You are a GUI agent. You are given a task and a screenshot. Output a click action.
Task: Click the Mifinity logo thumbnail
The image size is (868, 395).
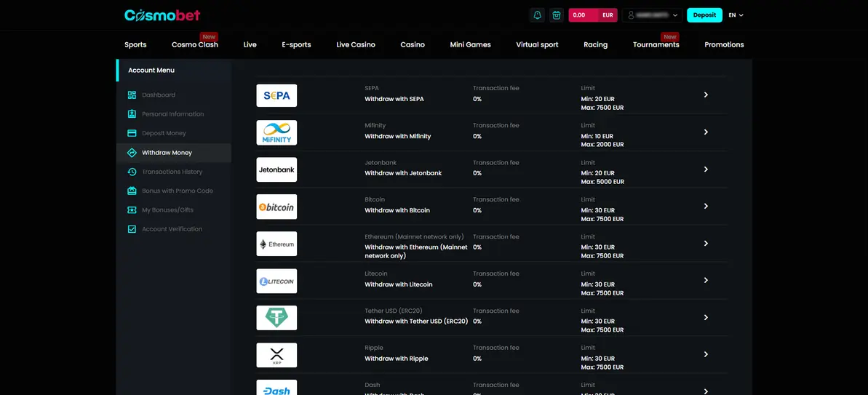[x=276, y=133]
